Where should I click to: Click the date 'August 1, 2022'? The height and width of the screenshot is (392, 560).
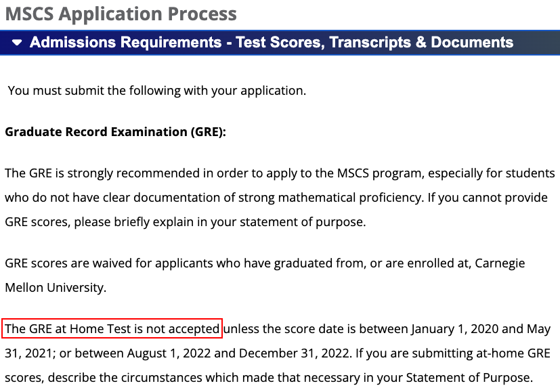(169, 353)
